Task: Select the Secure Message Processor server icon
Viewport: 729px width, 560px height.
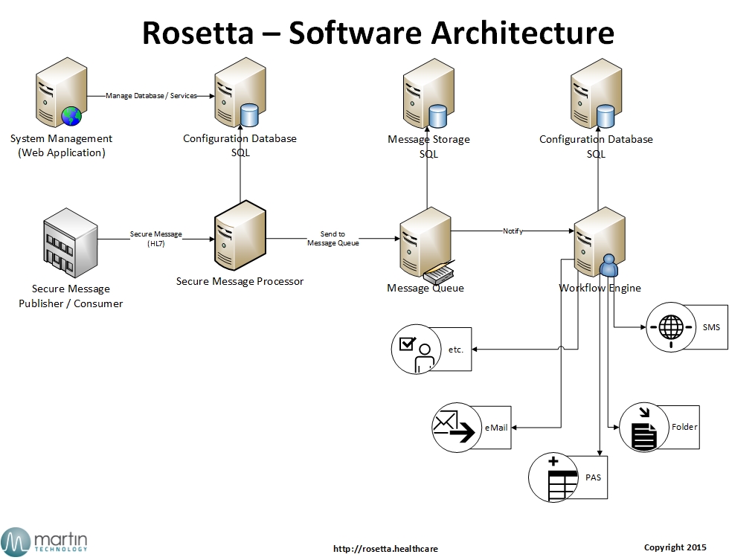Action: tap(240, 235)
